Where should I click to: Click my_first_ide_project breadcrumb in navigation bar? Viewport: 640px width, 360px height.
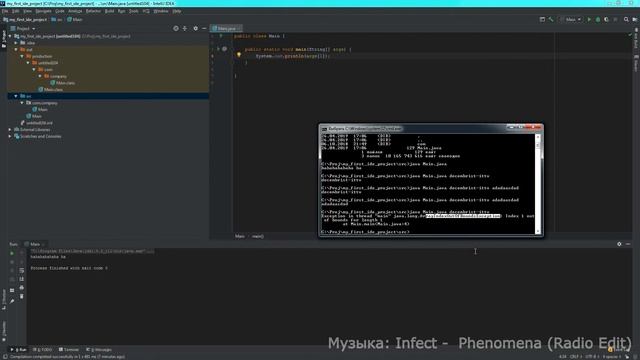point(25,19)
